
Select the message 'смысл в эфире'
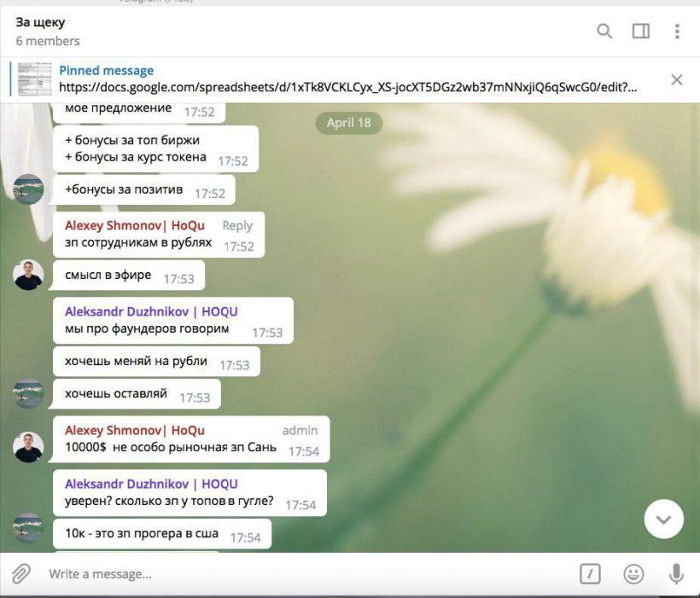click(x=107, y=276)
